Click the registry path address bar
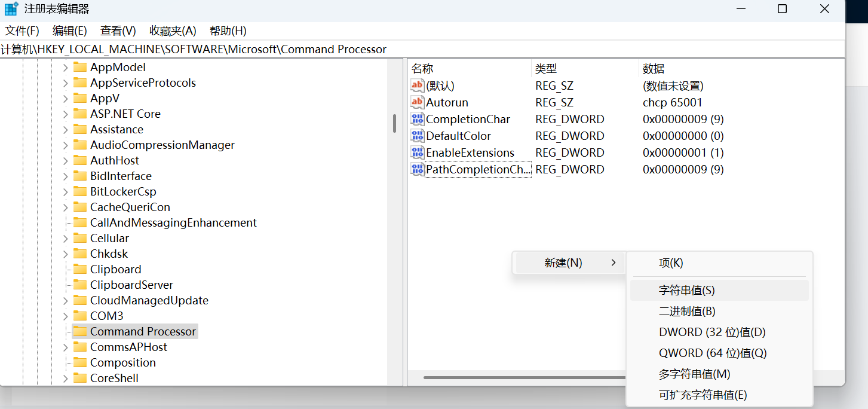This screenshot has height=409, width=868. (x=422, y=50)
